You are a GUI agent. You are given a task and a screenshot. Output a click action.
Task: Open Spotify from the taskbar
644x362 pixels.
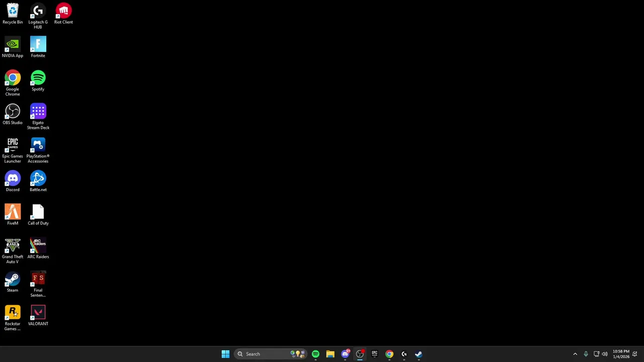point(315,354)
